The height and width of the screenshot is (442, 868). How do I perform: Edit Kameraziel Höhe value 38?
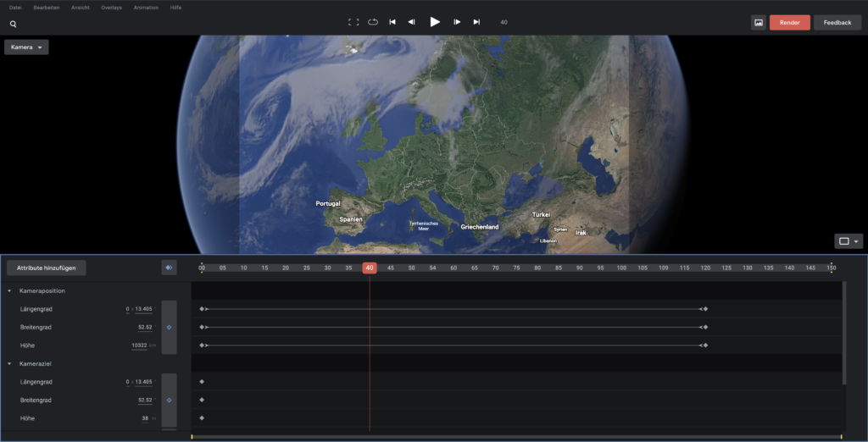pos(145,419)
